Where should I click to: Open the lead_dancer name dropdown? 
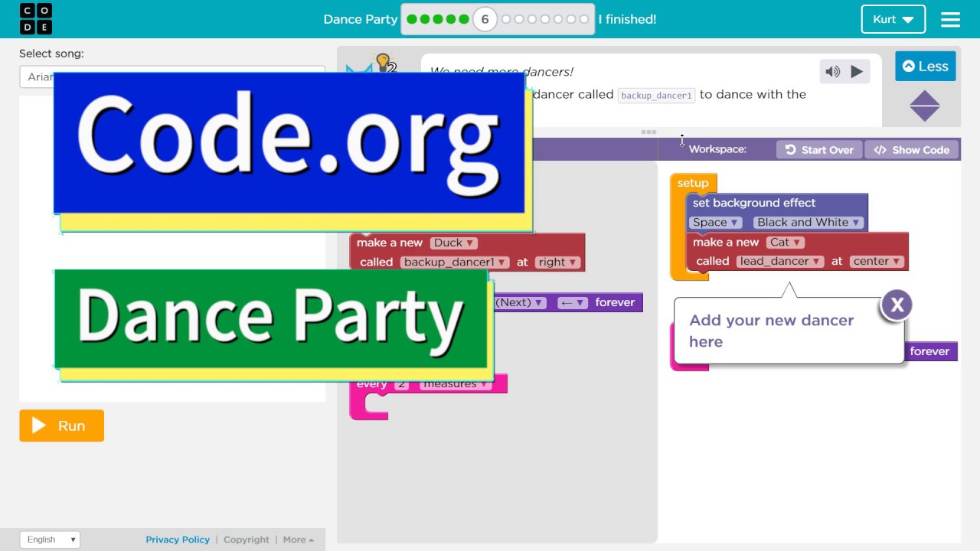(780, 261)
